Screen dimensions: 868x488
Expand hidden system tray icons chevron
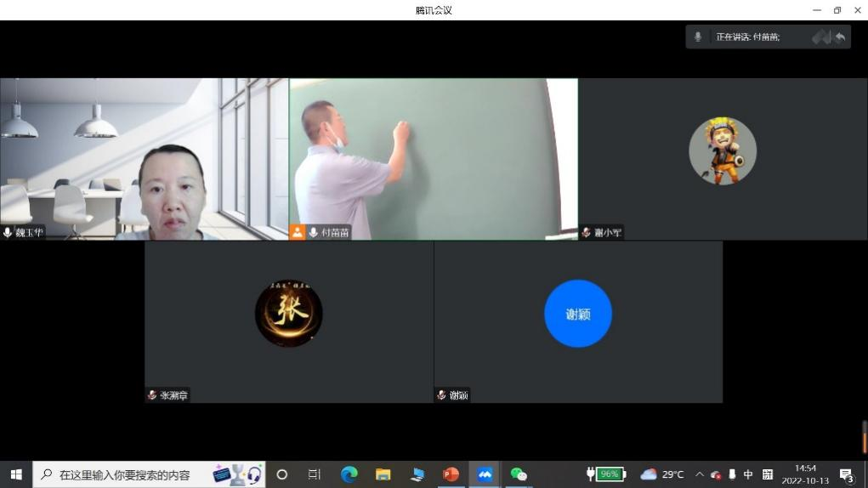click(x=699, y=474)
